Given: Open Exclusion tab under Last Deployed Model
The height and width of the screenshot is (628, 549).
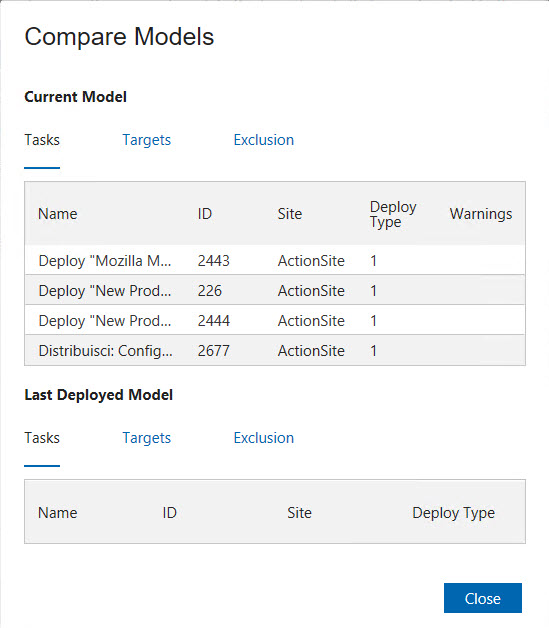Looking at the screenshot, I should pyautogui.click(x=263, y=438).
